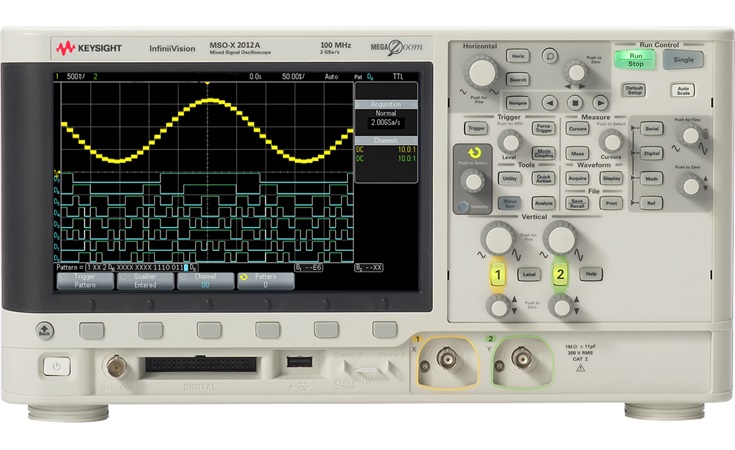This screenshot has height=450, width=735.
Task: Click the Channels header in the info panel
Action: (x=386, y=141)
